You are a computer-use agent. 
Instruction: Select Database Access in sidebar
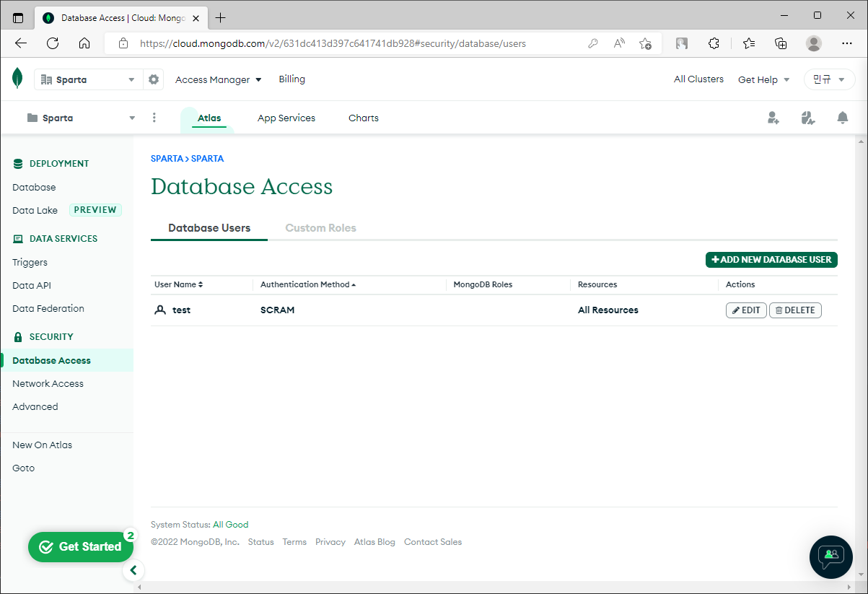pyautogui.click(x=51, y=360)
